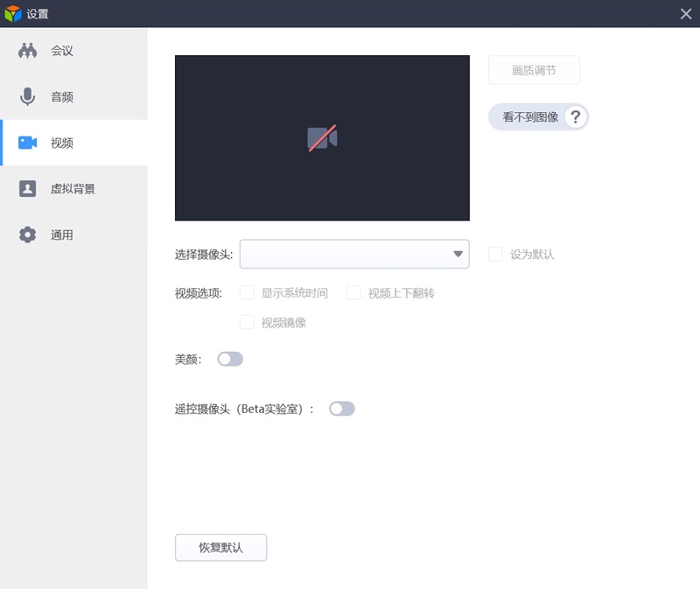Screen dimensions: 700x589
Task: Click the crossed-out camera icon in preview
Action: [x=322, y=137]
